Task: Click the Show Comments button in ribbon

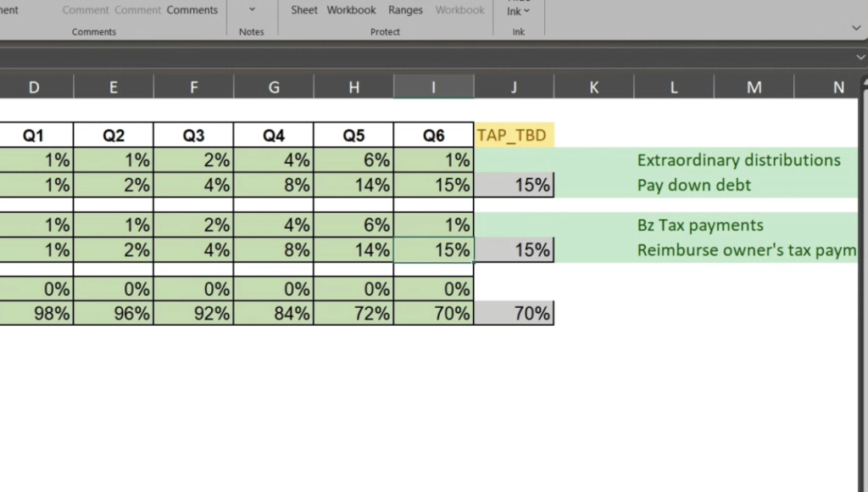Action: (x=192, y=10)
